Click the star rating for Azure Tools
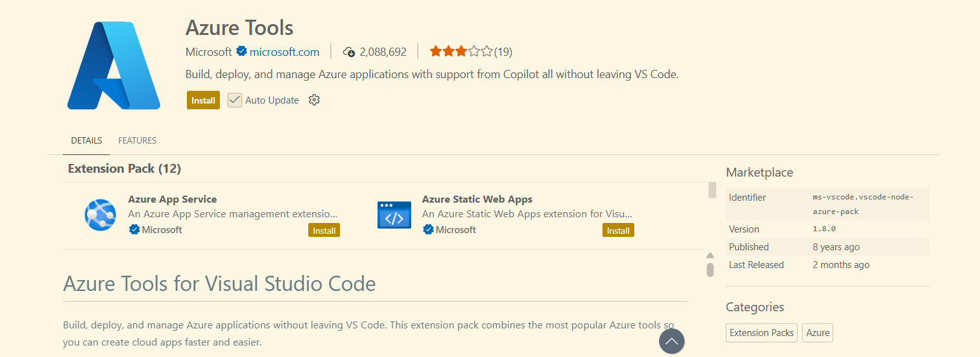This screenshot has width=980, height=357. pos(461,51)
